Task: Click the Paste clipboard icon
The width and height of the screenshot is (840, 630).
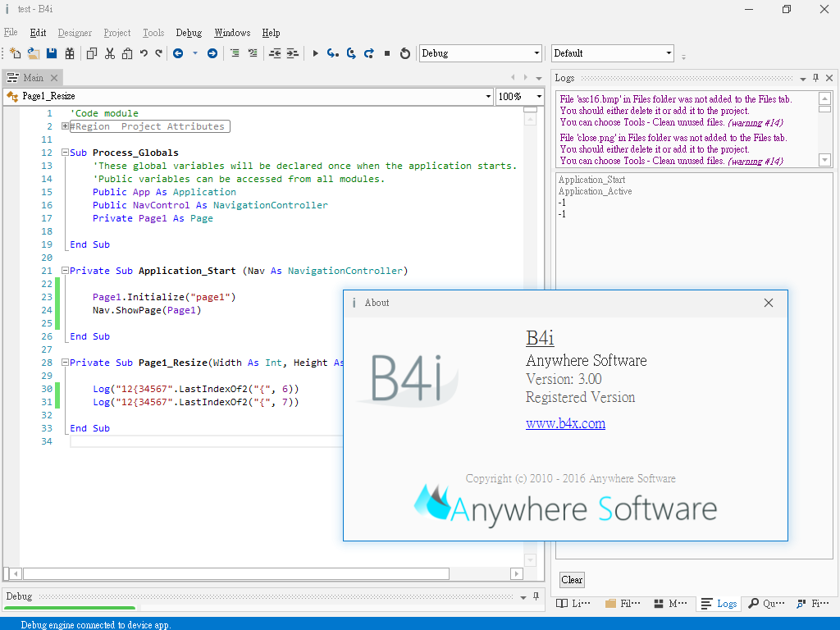Action: pyautogui.click(x=127, y=53)
